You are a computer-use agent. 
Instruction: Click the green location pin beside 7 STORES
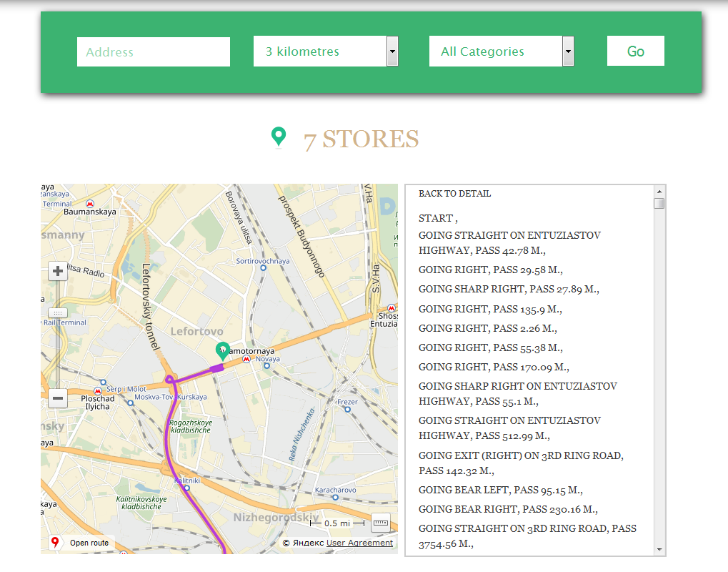[x=278, y=134]
